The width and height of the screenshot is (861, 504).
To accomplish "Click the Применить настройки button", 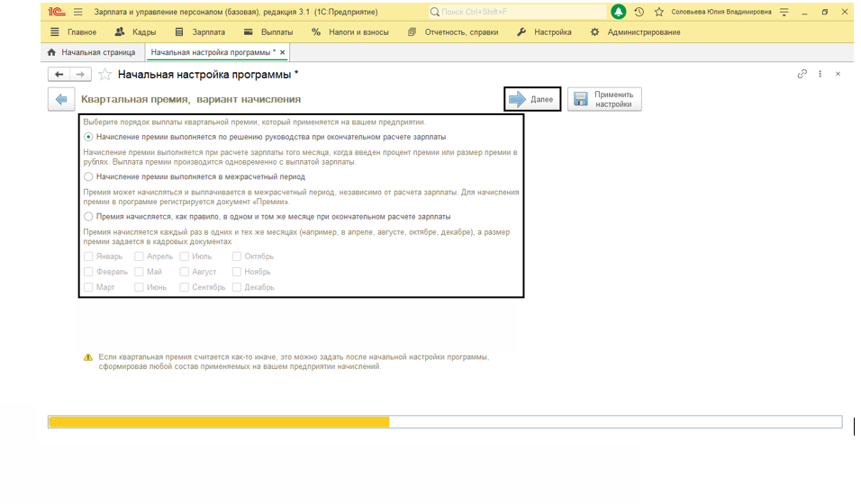I will pyautogui.click(x=604, y=99).
